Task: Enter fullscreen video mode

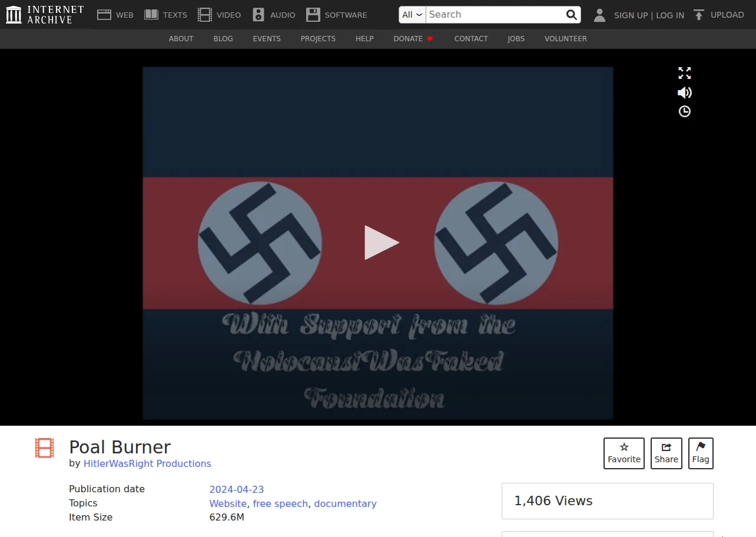Action: [x=684, y=73]
